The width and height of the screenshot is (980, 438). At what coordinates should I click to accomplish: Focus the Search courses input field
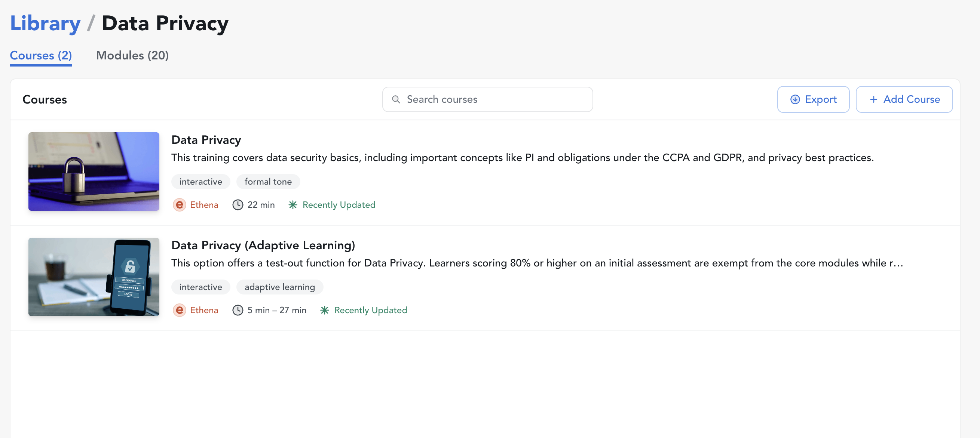494,99
